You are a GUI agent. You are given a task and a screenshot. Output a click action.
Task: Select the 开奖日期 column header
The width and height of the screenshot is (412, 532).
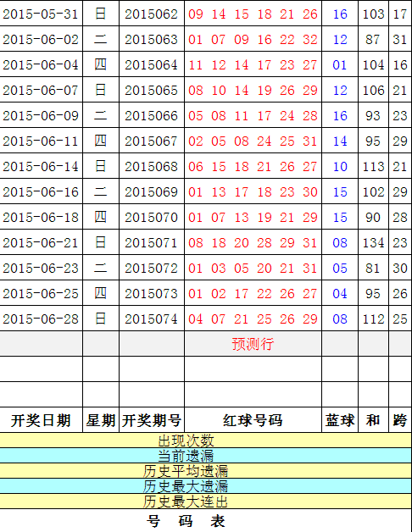point(41,420)
